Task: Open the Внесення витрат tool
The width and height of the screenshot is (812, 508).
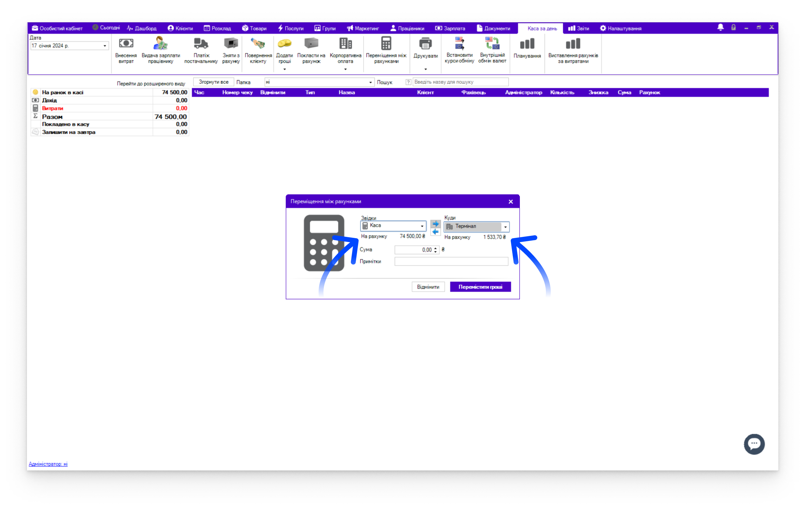Action: pos(126,51)
